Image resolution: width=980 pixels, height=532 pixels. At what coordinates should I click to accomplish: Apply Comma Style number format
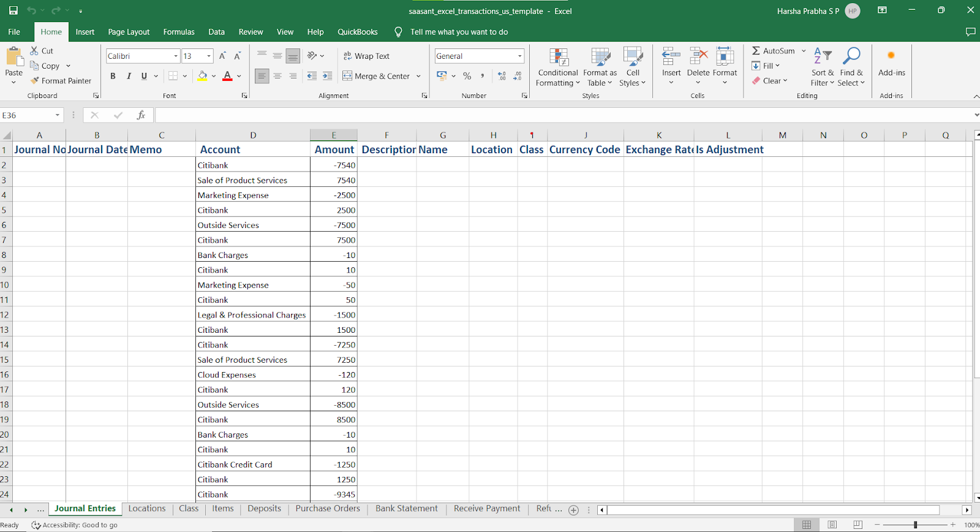[483, 76]
